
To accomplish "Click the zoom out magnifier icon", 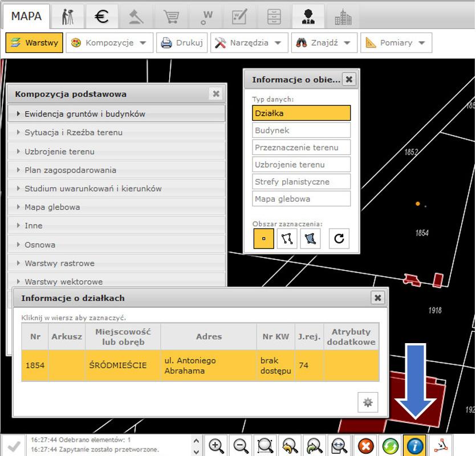I will (241, 446).
